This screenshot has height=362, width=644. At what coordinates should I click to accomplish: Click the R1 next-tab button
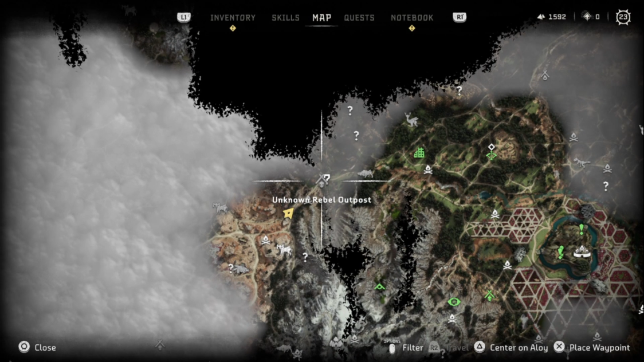click(x=460, y=17)
